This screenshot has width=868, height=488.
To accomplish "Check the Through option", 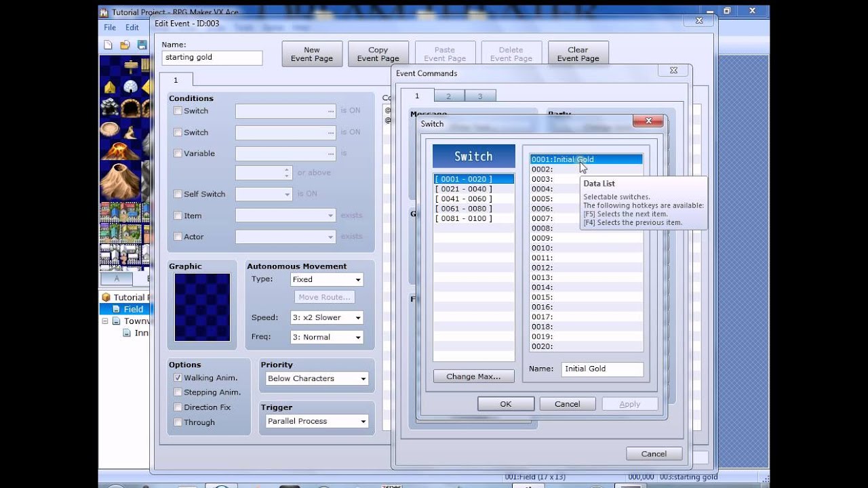I will 178,422.
